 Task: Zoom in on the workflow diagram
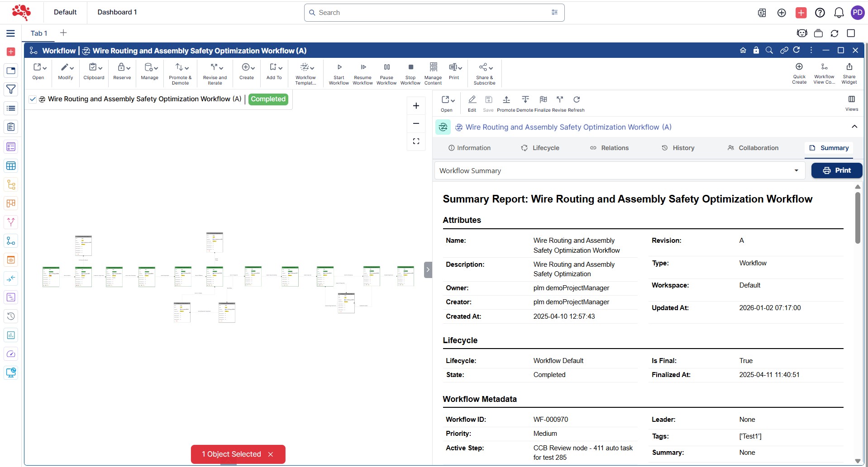(416, 106)
